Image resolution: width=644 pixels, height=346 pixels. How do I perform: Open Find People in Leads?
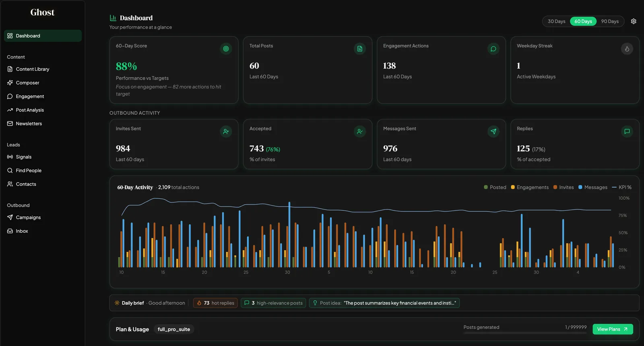(x=43, y=171)
